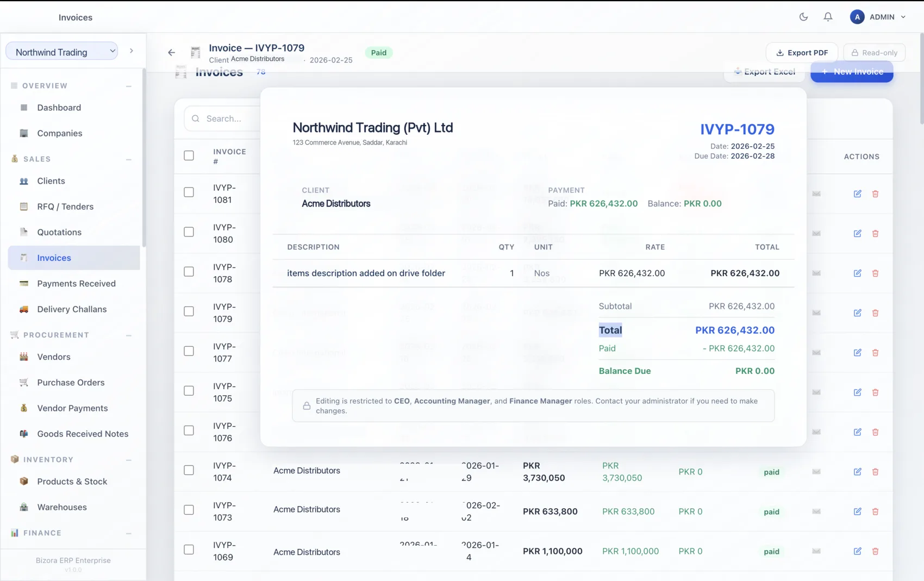Collapse the Sales sidebar section

pyautogui.click(x=129, y=159)
